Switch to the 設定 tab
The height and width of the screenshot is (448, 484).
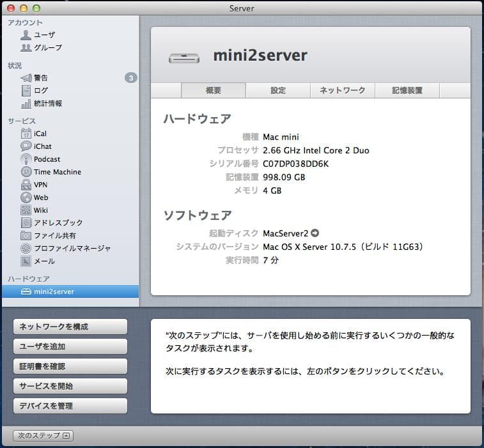tap(278, 90)
